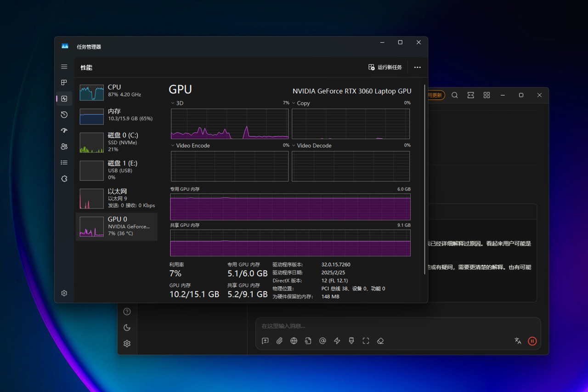Open help question-mark icon in chat sidebar
Image resolution: width=588 pixels, height=392 pixels.
coord(127,312)
